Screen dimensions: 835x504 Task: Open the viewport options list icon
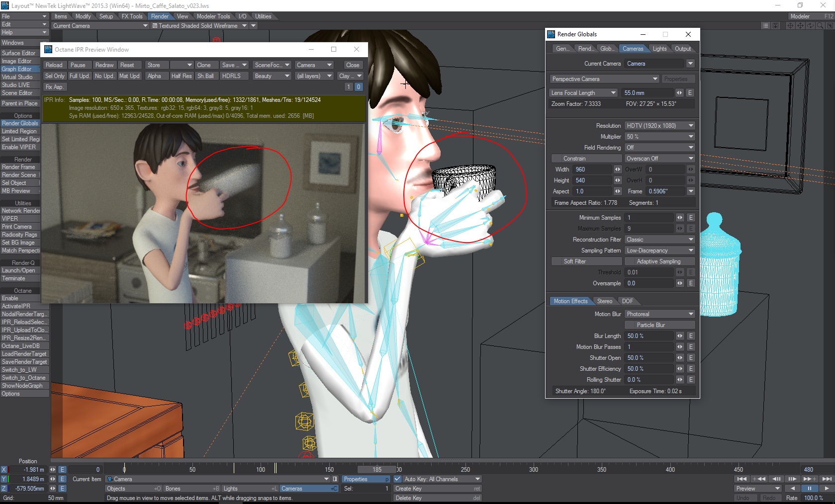766,26
